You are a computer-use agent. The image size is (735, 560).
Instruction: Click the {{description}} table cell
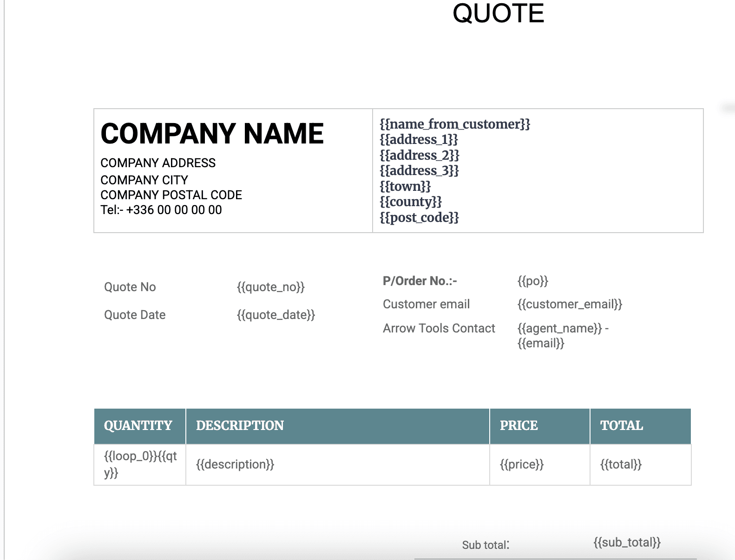tap(235, 464)
